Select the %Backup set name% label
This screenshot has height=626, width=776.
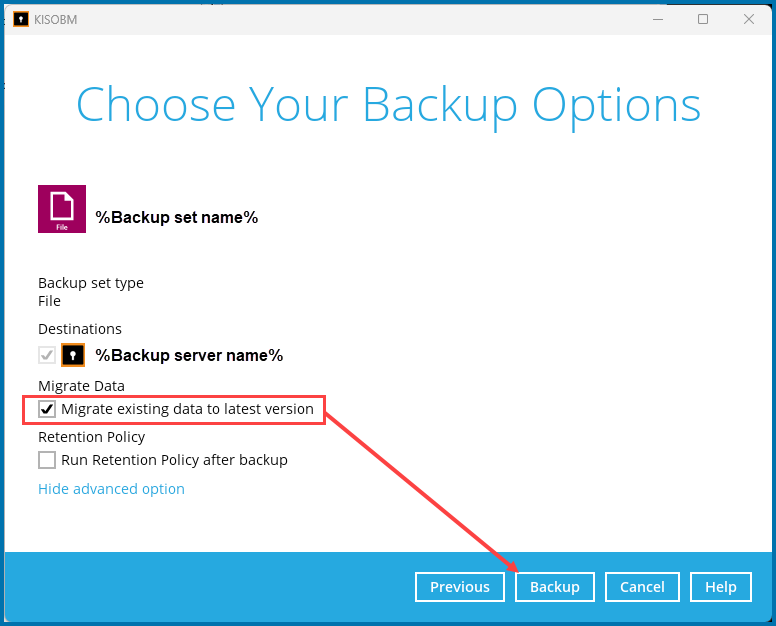pos(177,217)
